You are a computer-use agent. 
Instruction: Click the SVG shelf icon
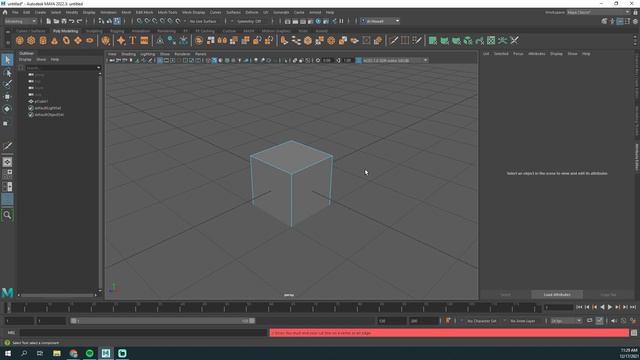pos(144,40)
